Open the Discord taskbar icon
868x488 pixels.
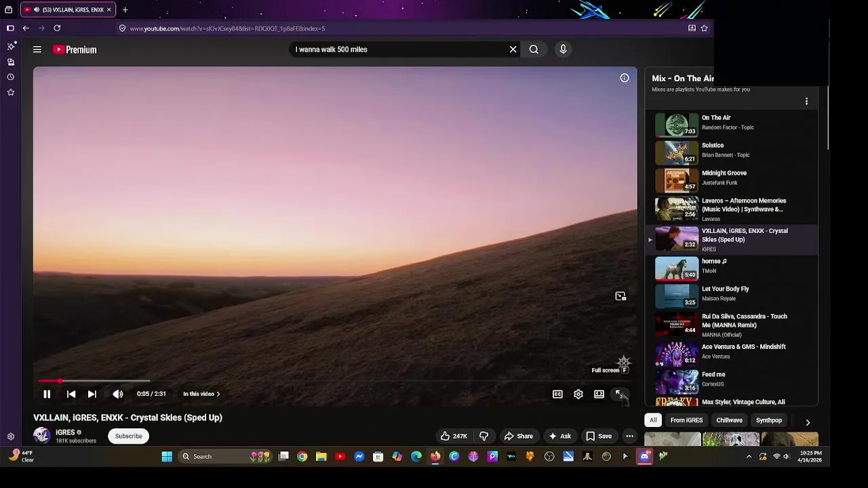[644, 457]
